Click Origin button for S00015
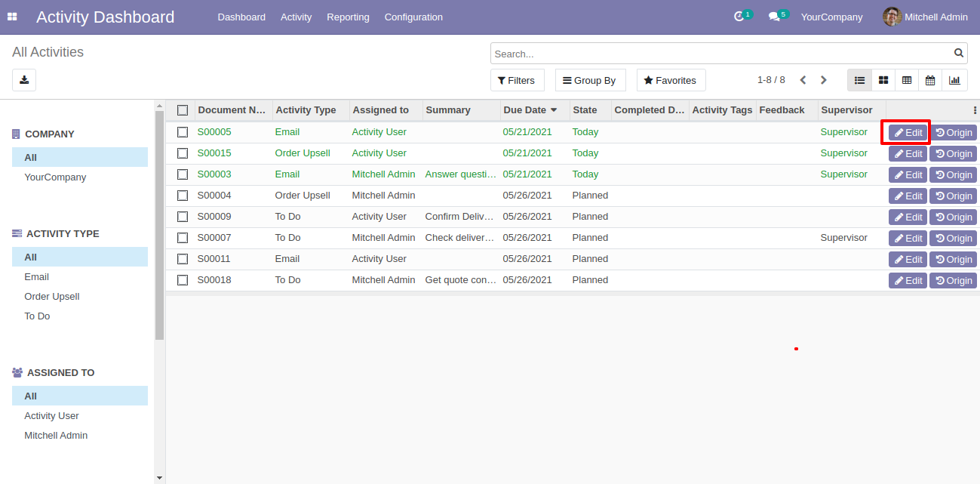Screen dimensions: 980x484 [x=954, y=154]
